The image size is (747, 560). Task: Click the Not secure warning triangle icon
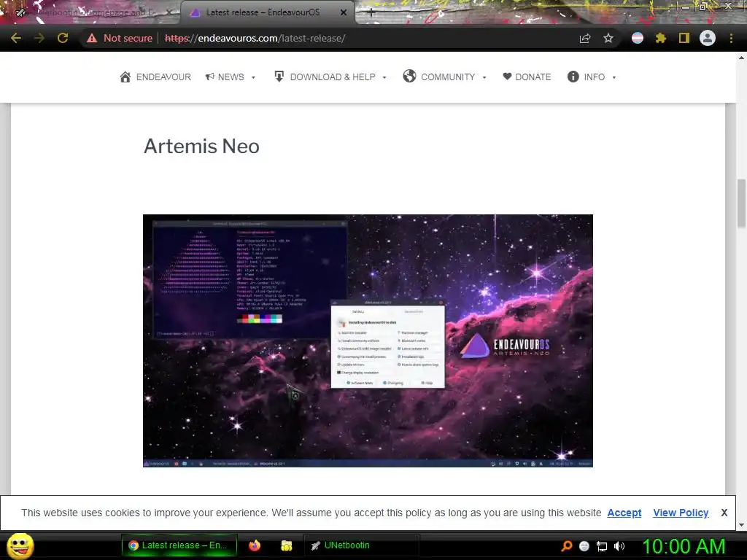pyautogui.click(x=92, y=38)
